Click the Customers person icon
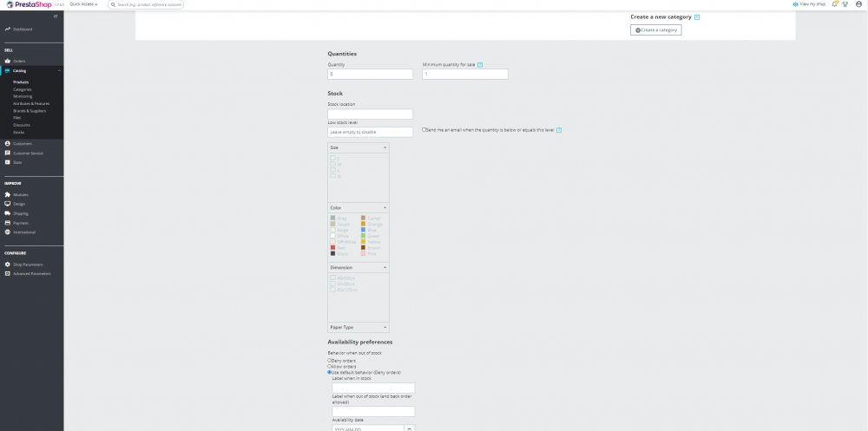The width and height of the screenshot is (868, 431). [x=8, y=143]
